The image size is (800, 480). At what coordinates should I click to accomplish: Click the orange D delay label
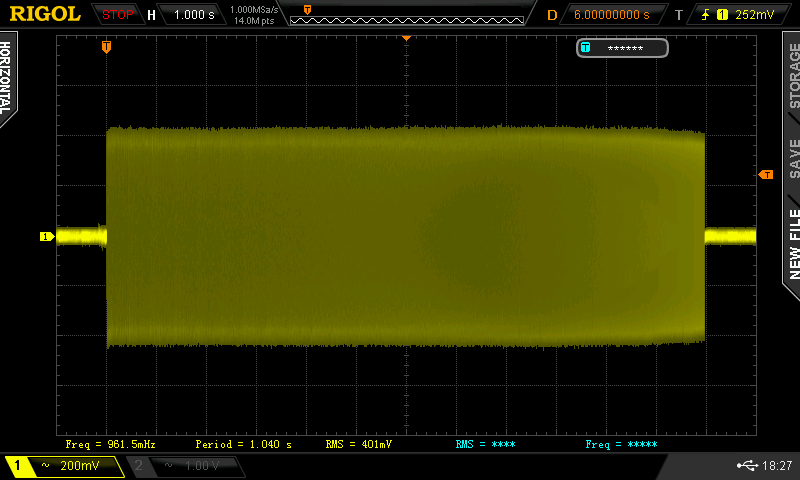(x=552, y=15)
